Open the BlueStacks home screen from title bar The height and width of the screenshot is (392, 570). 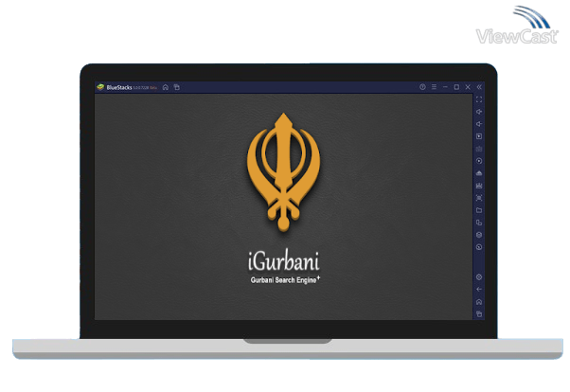coord(166,87)
